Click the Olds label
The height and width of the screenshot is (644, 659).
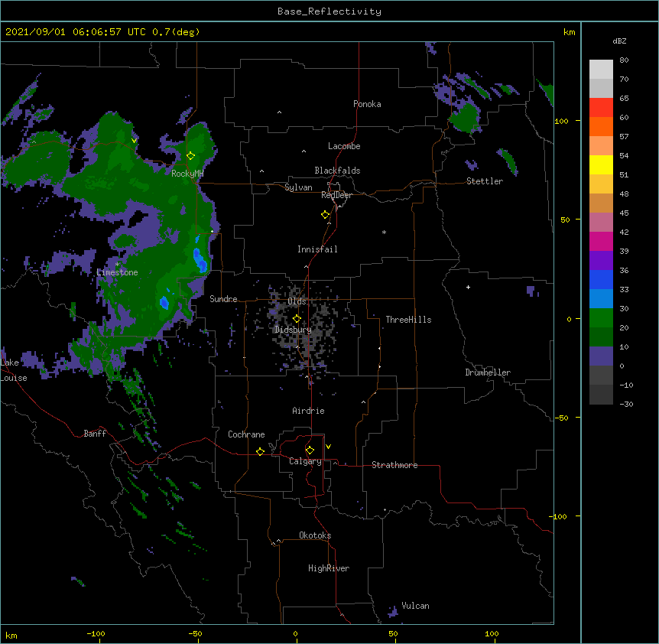click(x=297, y=301)
